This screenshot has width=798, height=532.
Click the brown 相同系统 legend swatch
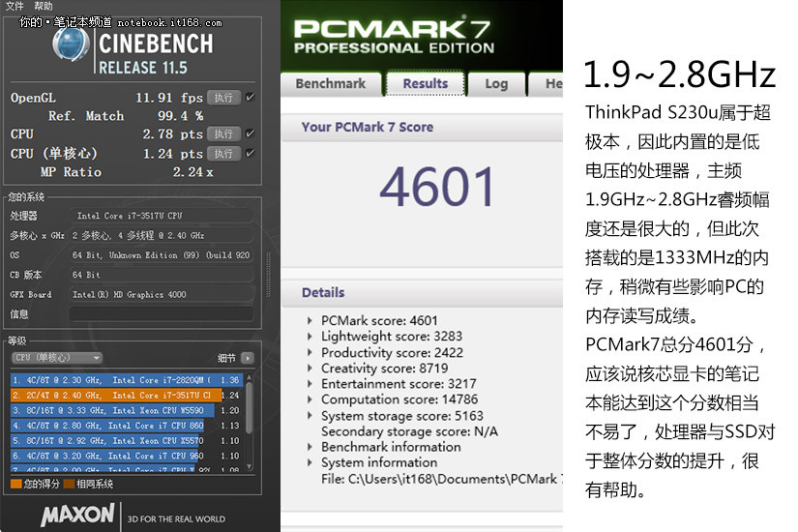coord(70,484)
